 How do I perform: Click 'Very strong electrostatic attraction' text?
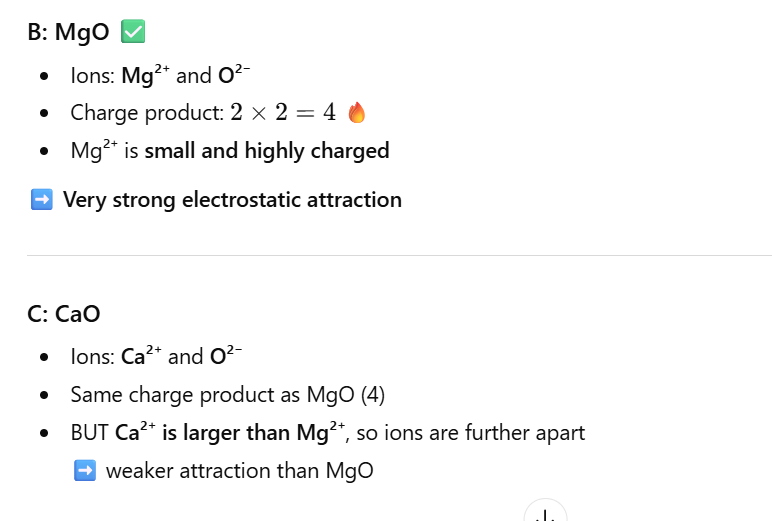(232, 200)
